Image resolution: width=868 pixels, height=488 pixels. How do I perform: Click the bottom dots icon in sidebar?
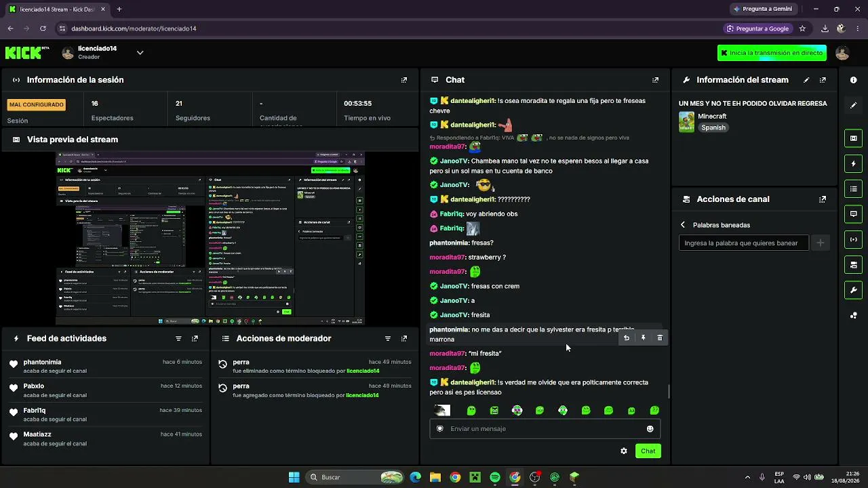853,315
